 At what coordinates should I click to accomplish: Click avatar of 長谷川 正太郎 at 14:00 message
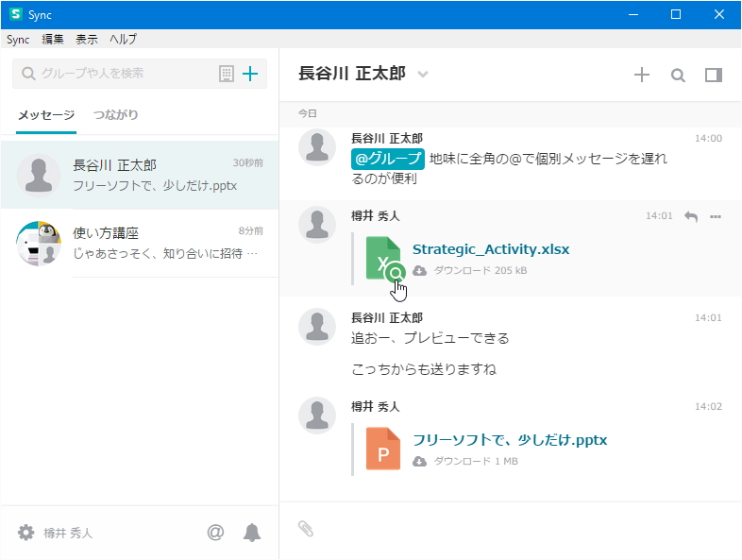(x=317, y=147)
